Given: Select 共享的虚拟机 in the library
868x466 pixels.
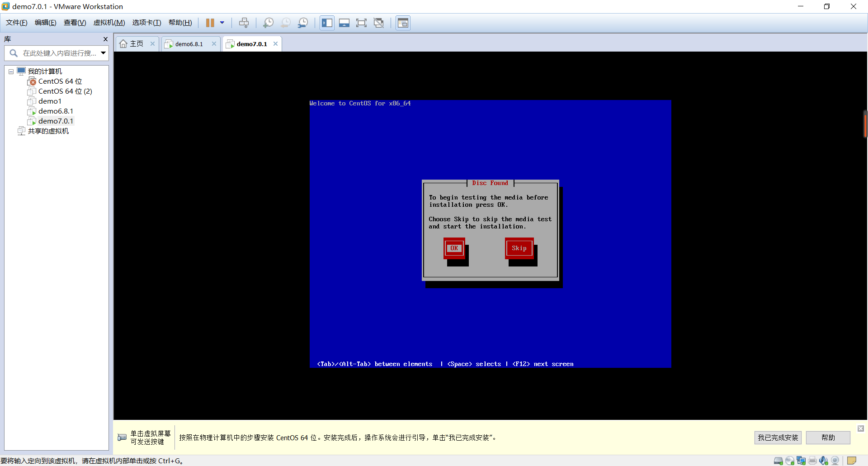Looking at the screenshot, I should [x=48, y=131].
